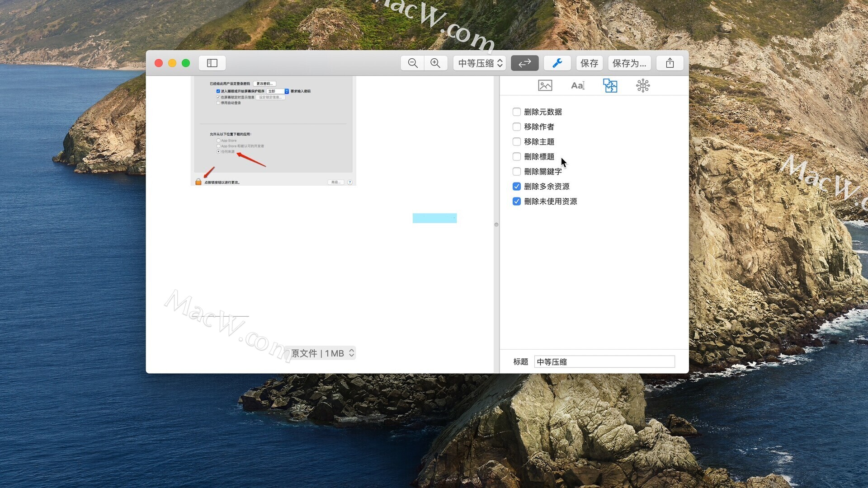The width and height of the screenshot is (868, 488).
Task: Toggle the compare arrows button
Action: [x=524, y=63]
